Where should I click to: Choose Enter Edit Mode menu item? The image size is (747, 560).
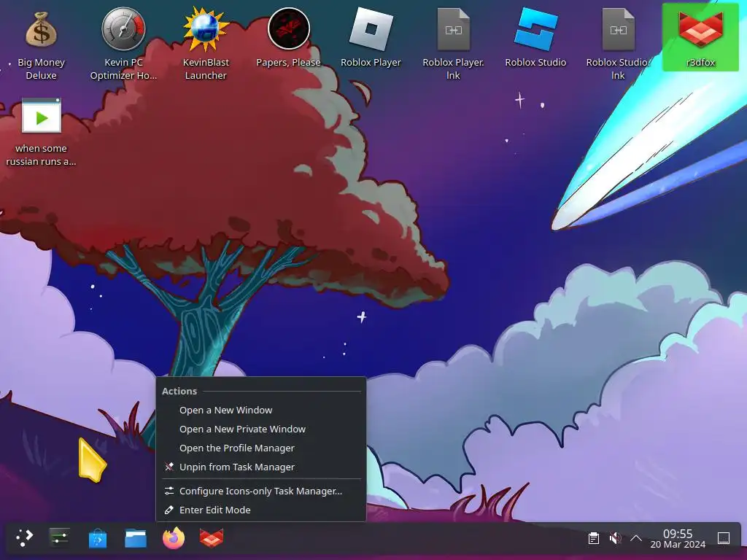click(x=261, y=510)
